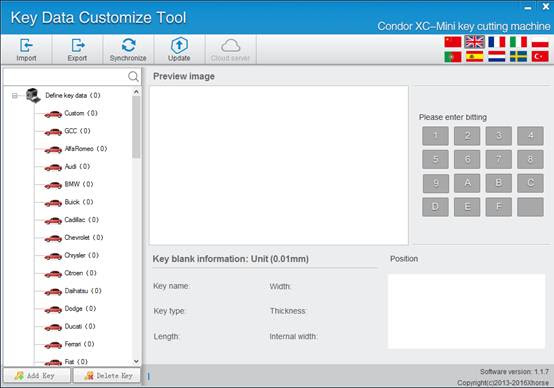Click inside the Position text box
The image size is (554, 388).
pyautogui.click(x=466, y=311)
